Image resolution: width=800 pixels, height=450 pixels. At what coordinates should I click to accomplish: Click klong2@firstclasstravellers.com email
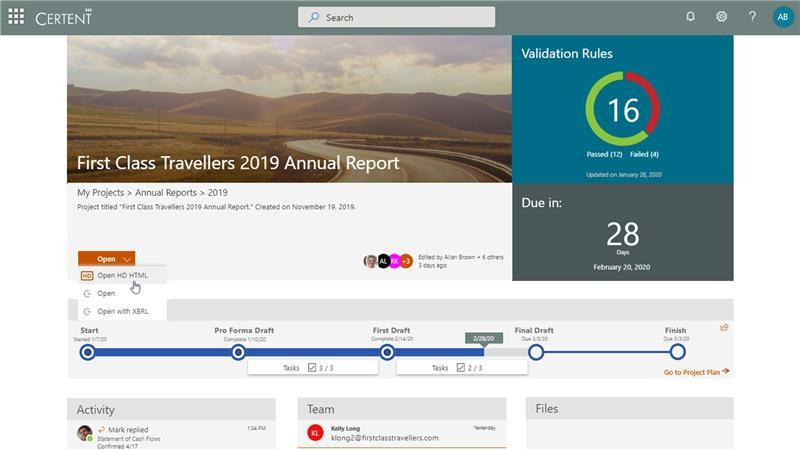pyautogui.click(x=385, y=438)
